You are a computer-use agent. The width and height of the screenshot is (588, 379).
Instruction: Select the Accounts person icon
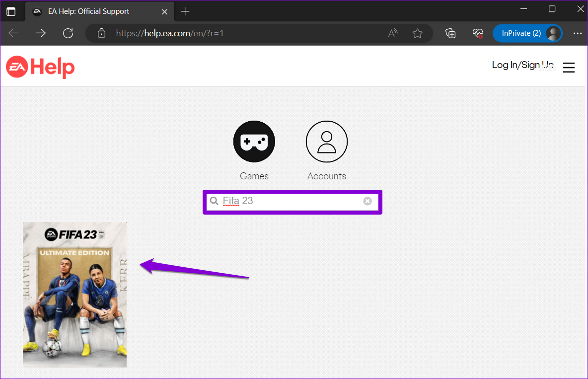[326, 142]
